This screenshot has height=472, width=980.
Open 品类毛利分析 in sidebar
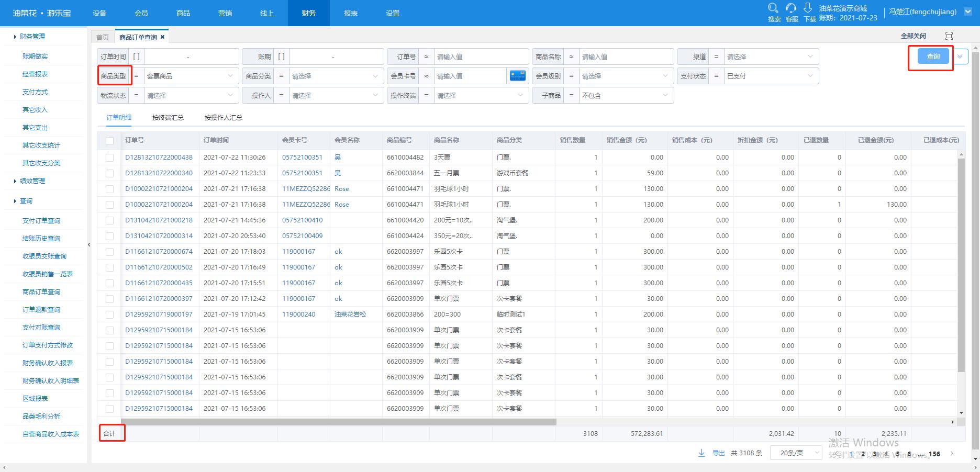(41, 417)
